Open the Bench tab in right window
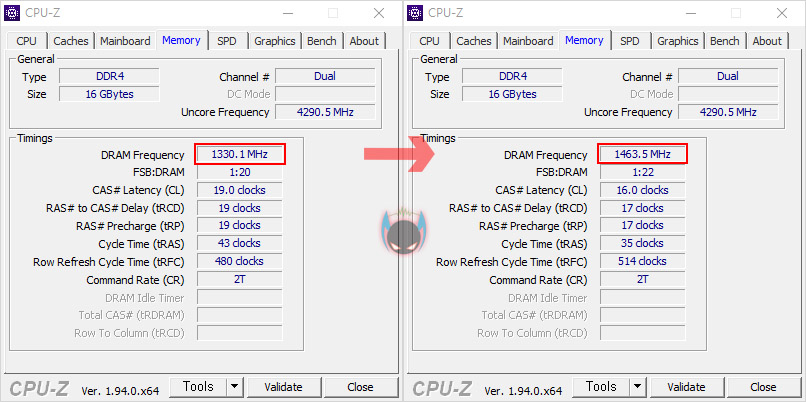The width and height of the screenshot is (806, 402). point(725,41)
